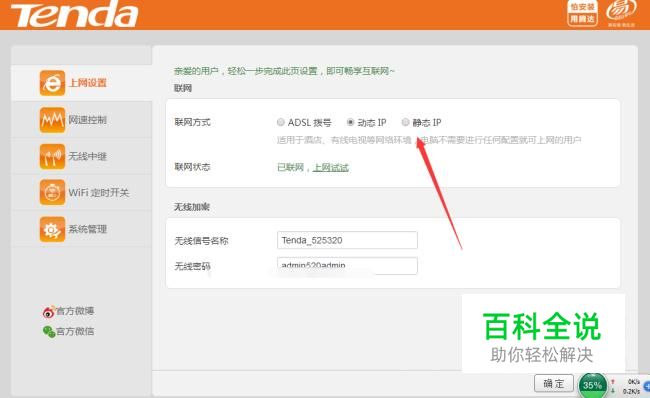This screenshot has width=650, height=398.
Task: Select the 静态 IP radio button
Action: [x=405, y=122]
